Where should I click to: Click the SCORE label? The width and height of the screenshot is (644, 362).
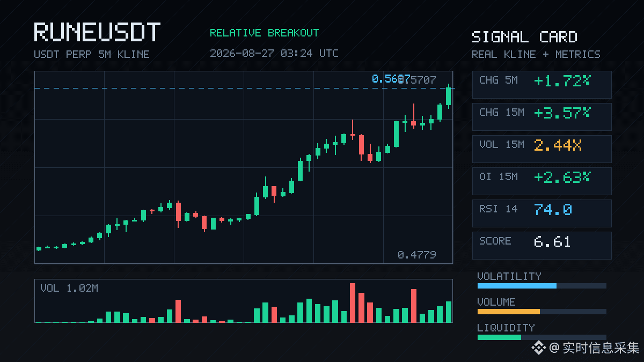point(495,241)
